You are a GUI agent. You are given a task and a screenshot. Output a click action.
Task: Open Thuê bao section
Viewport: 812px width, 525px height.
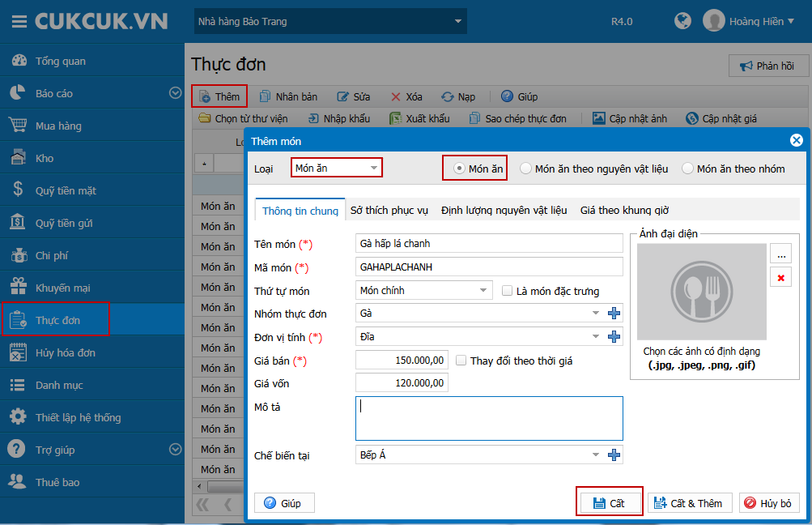pyautogui.click(x=92, y=482)
